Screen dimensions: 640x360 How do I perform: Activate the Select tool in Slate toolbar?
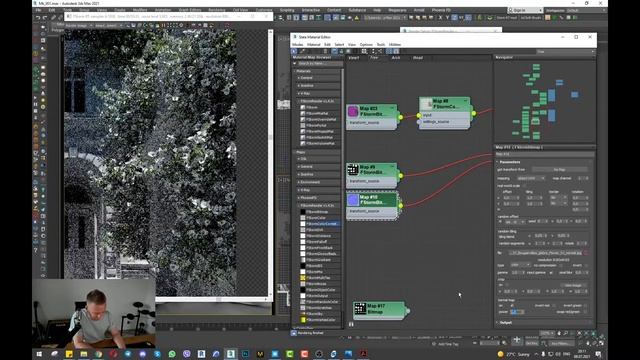point(294,51)
